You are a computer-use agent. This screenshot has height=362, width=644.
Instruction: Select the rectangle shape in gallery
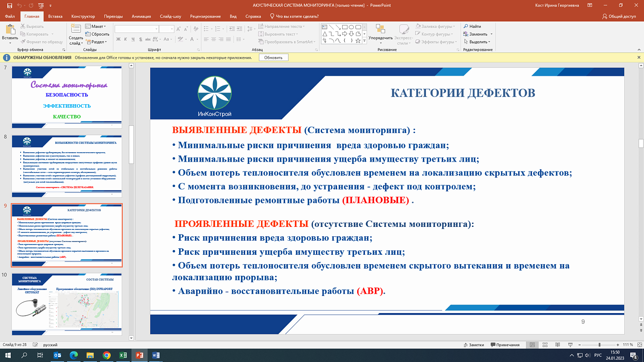344,27
